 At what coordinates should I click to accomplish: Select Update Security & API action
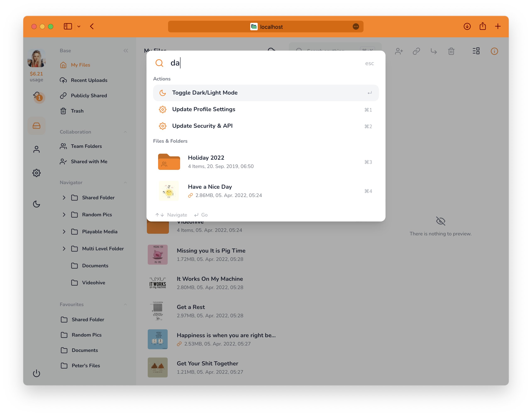(x=202, y=126)
